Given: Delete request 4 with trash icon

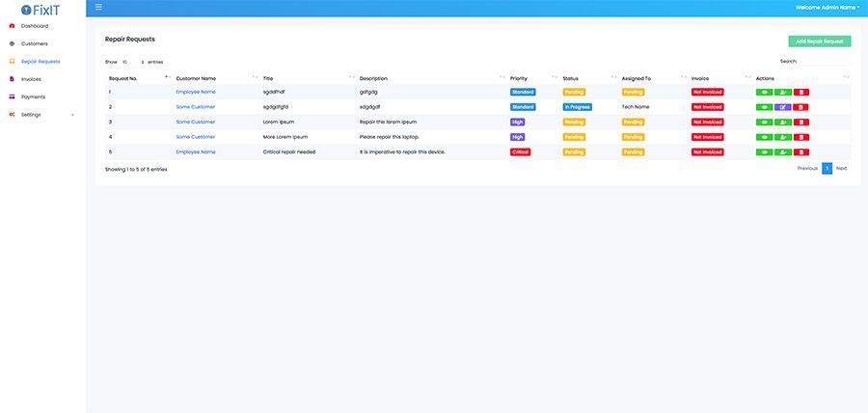Looking at the screenshot, I should (x=801, y=137).
